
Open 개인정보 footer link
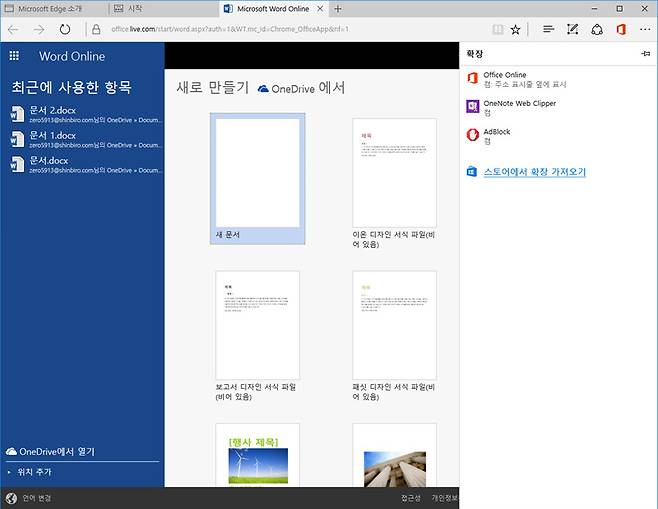445,498
